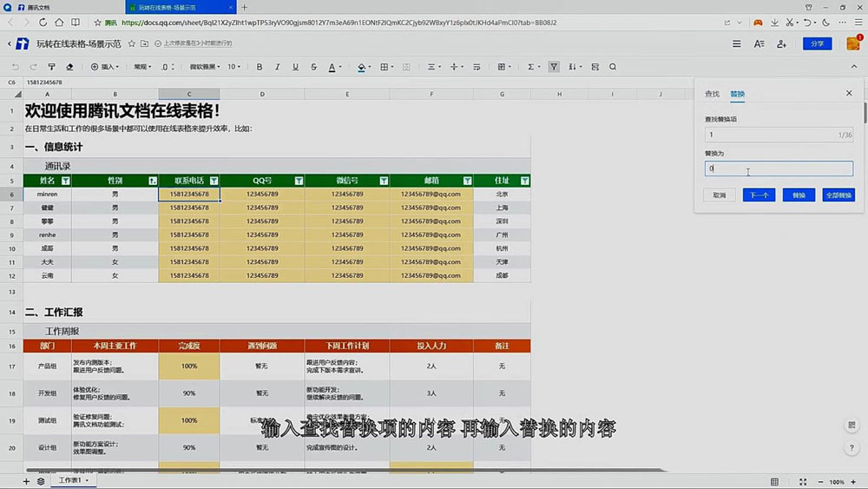Clear formatting with the eraser icon
Image resolution: width=868 pixels, height=489 pixels.
69,67
